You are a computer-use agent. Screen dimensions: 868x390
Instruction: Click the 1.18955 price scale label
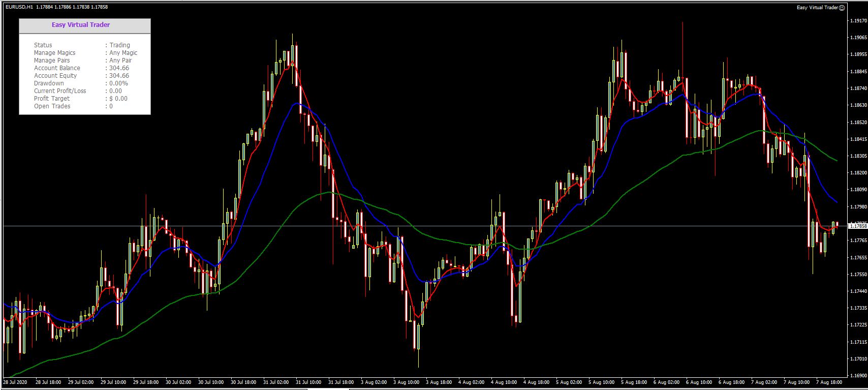pos(858,54)
